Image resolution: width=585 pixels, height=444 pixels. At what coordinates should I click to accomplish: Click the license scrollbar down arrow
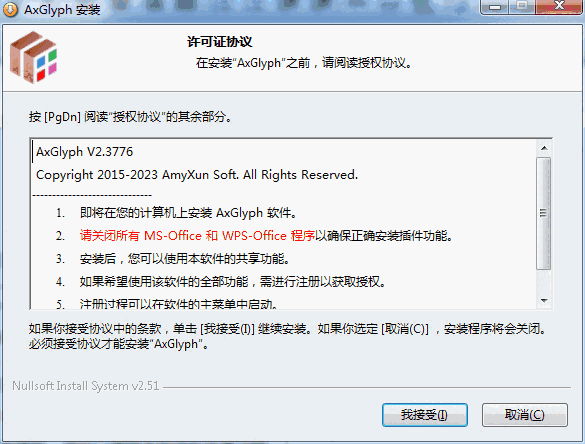click(x=544, y=301)
